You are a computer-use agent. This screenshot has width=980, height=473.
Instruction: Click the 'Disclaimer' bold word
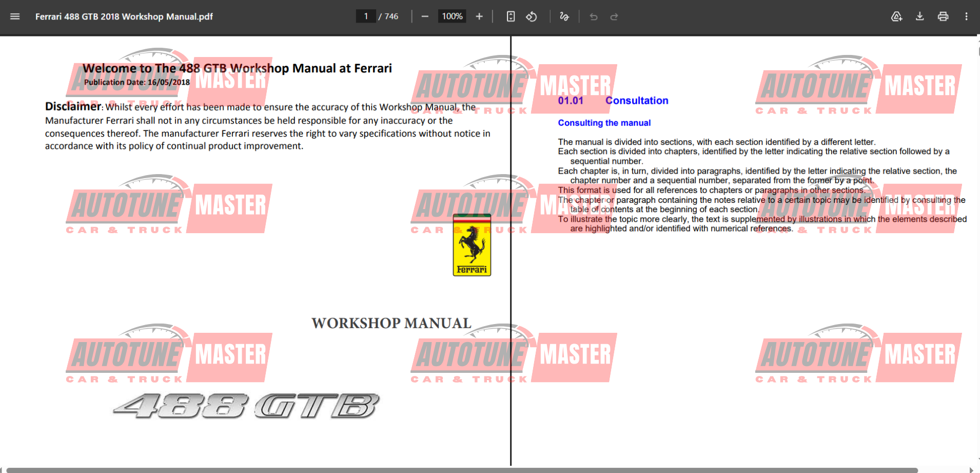point(73,106)
